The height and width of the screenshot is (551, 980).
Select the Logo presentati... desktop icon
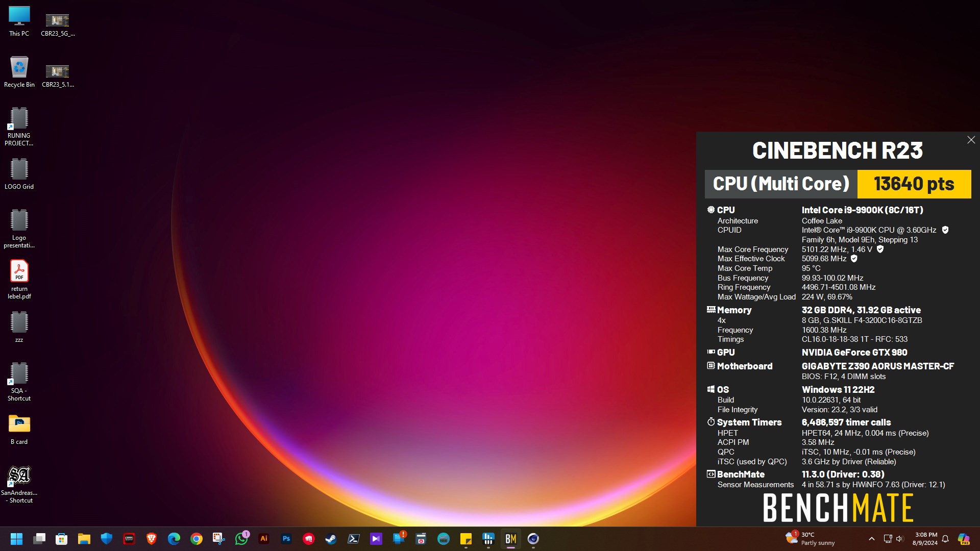tap(19, 229)
